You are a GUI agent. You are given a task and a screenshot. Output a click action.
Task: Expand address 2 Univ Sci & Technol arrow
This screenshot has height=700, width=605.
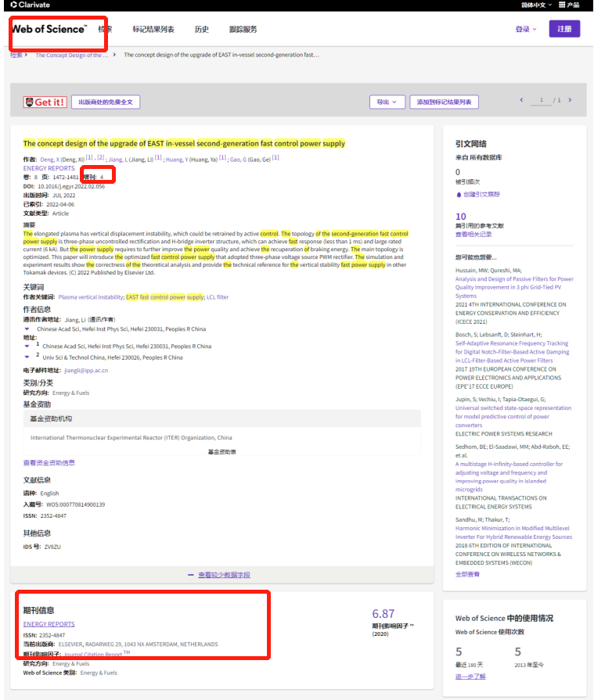[x=27, y=357]
